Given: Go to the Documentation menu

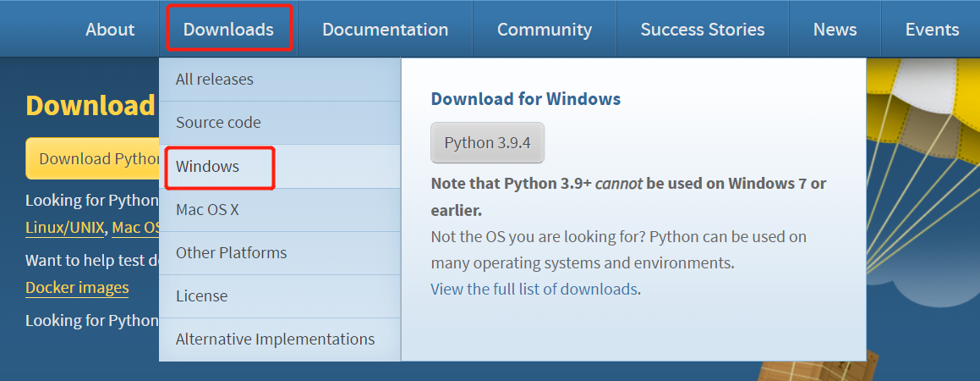Looking at the screenshot, I should pyautogui.click(x=385, y=30).
